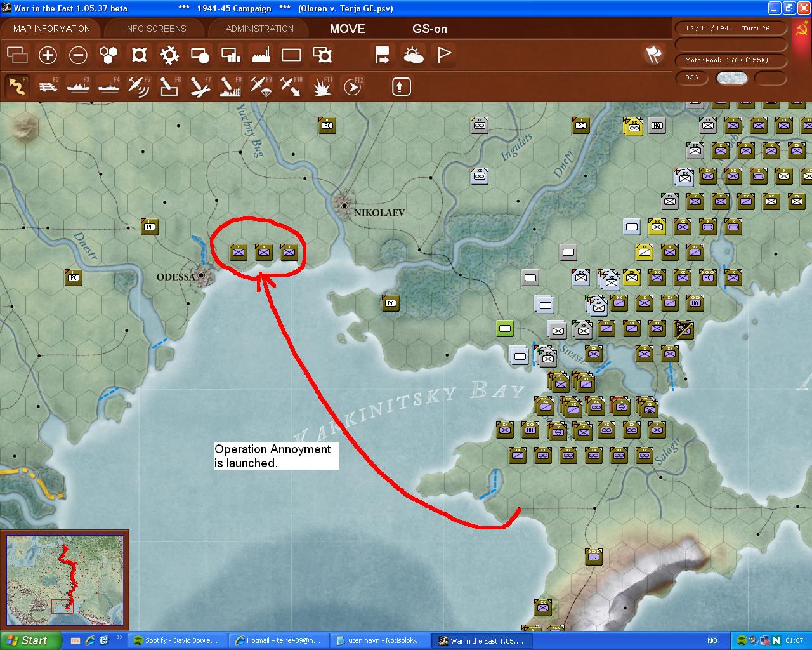Select the F10 air transfer mode icon
812x650 pixels.
click(x=291, y=86)
